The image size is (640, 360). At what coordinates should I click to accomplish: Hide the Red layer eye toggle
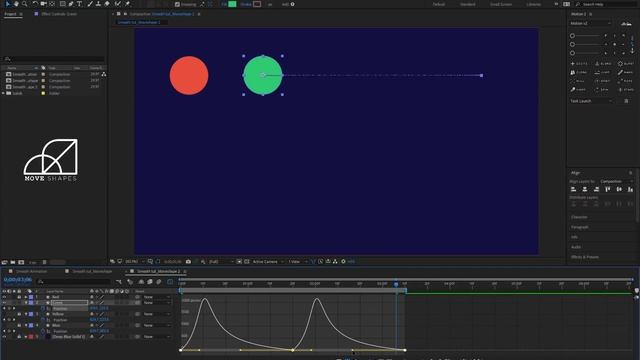(4, 297)
